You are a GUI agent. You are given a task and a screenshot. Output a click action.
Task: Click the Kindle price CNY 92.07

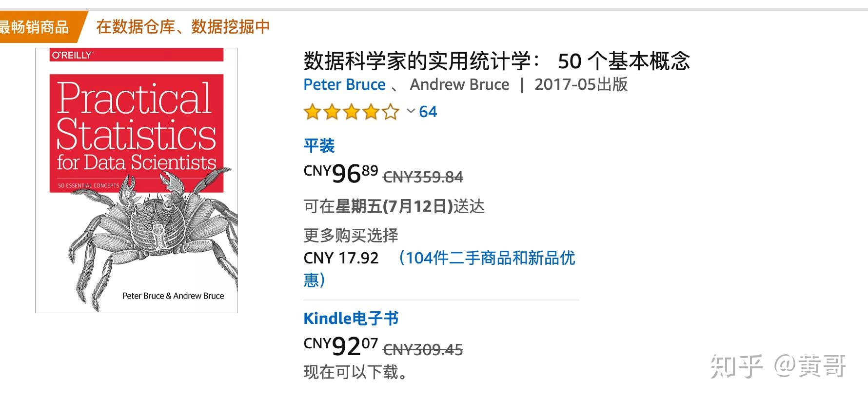[341, 346]
